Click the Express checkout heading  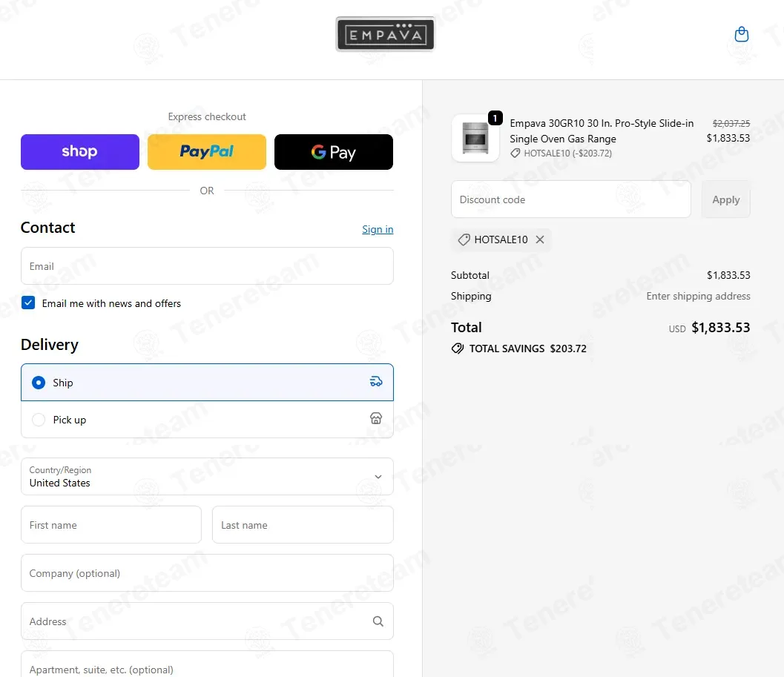[x=207, y=116]
